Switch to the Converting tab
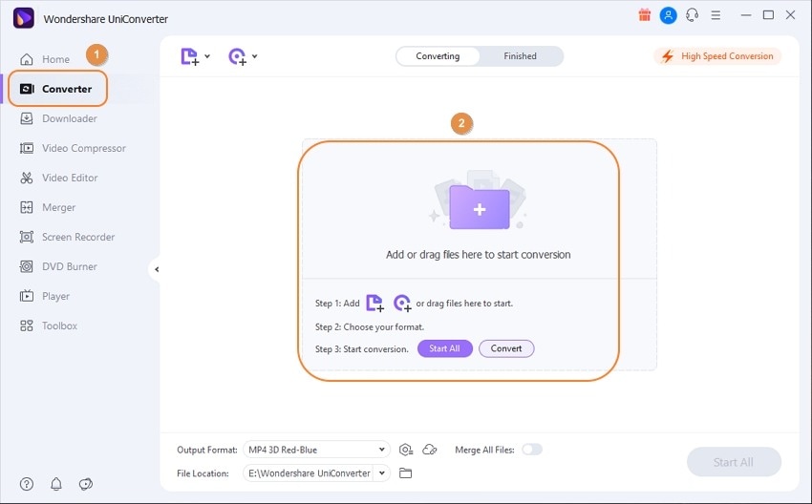The image size is (812, 504). 438,56
